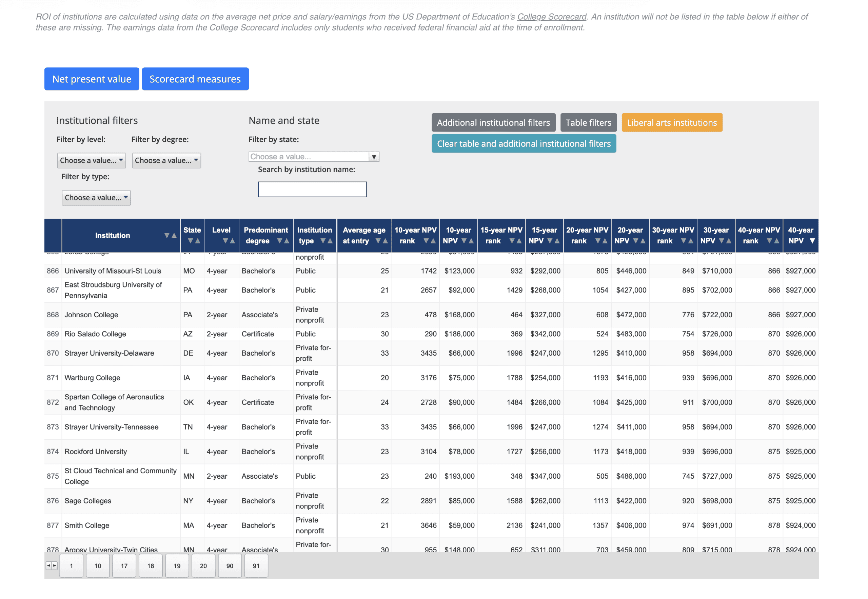Open the Filter by type dropdown
Viewport: 868px width, 599px height.
tap(96, 198)
